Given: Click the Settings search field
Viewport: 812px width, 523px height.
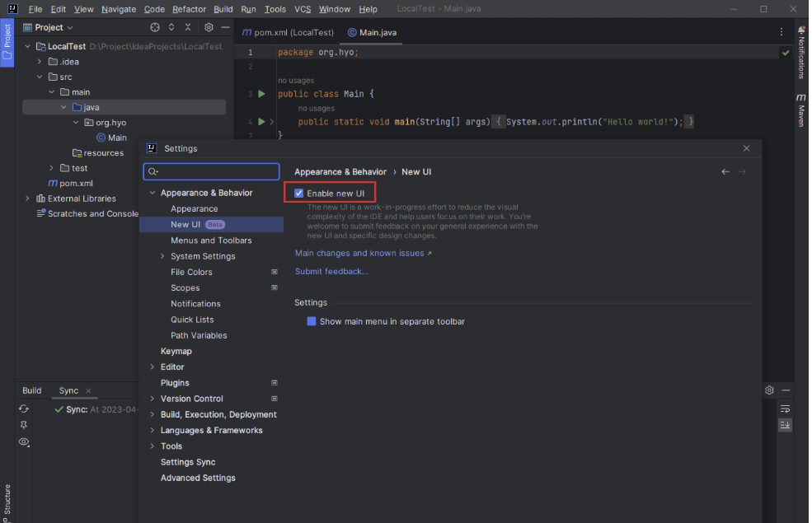Looking at the screenshot, I should coord(211,172).
